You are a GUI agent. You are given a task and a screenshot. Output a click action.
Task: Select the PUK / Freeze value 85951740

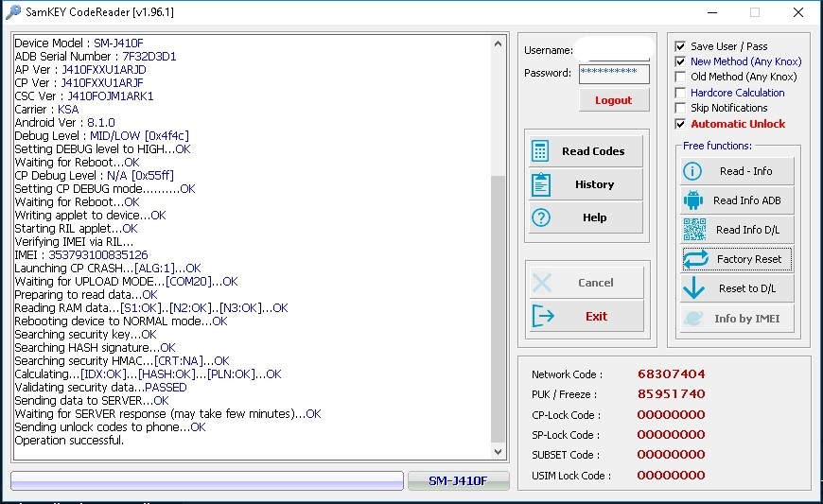(x=671, y=394)
